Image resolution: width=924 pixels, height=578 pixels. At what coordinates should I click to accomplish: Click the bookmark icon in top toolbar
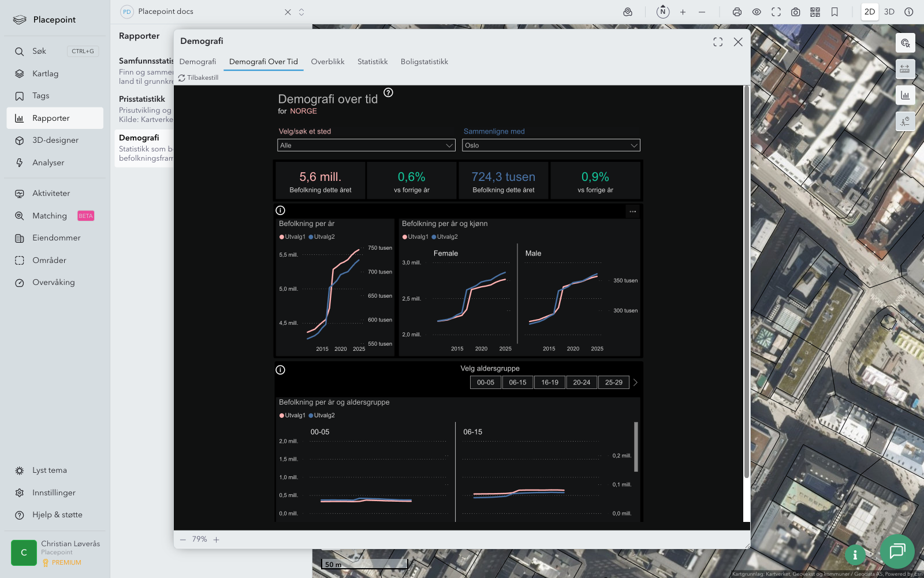tap(834, 12)
